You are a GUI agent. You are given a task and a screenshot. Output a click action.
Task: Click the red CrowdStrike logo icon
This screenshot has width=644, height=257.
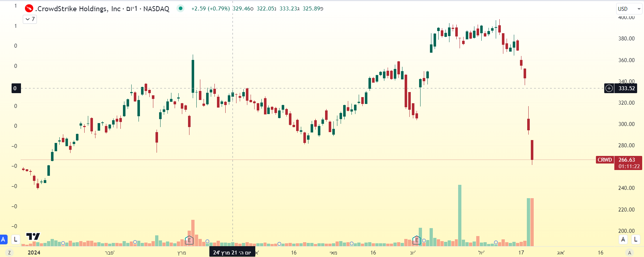coord(29,8)
